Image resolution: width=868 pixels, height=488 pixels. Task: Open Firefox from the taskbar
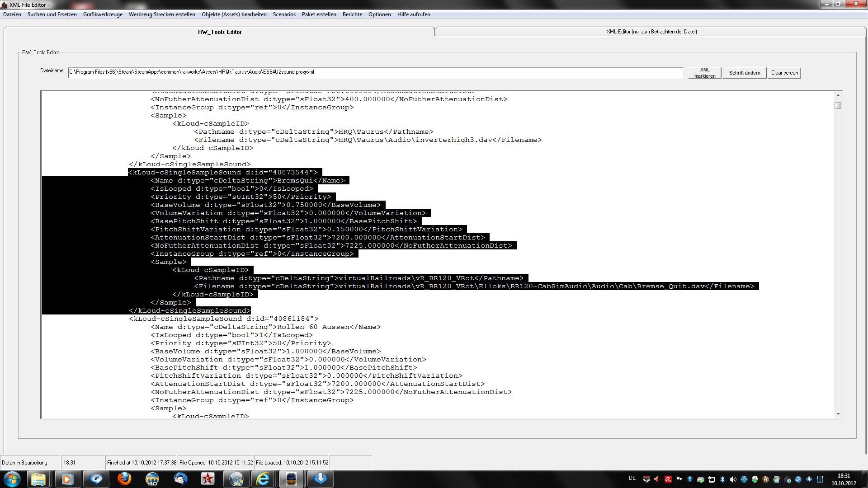coord(124,479)
